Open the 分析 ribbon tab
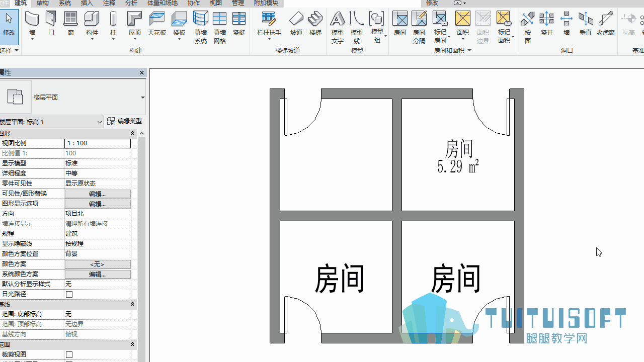The width and height of the screenshot is (644, 362). tap(131, 3)
